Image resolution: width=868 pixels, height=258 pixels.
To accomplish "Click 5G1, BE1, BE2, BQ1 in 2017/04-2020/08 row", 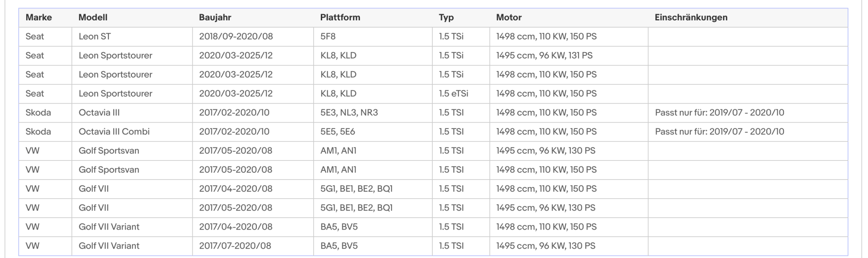I will [x=373, y=188].
